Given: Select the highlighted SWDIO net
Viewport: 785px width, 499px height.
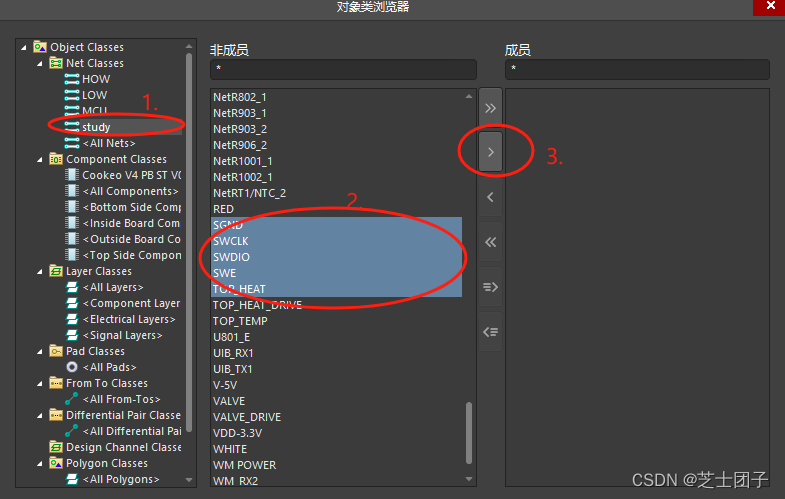Looking at the screenshot, I should point(231,257).
